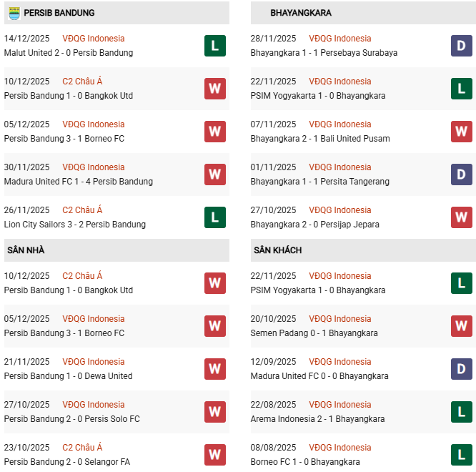
Task: Click loss badge for Arema Indonesia match
Action: tap(462, 412)
